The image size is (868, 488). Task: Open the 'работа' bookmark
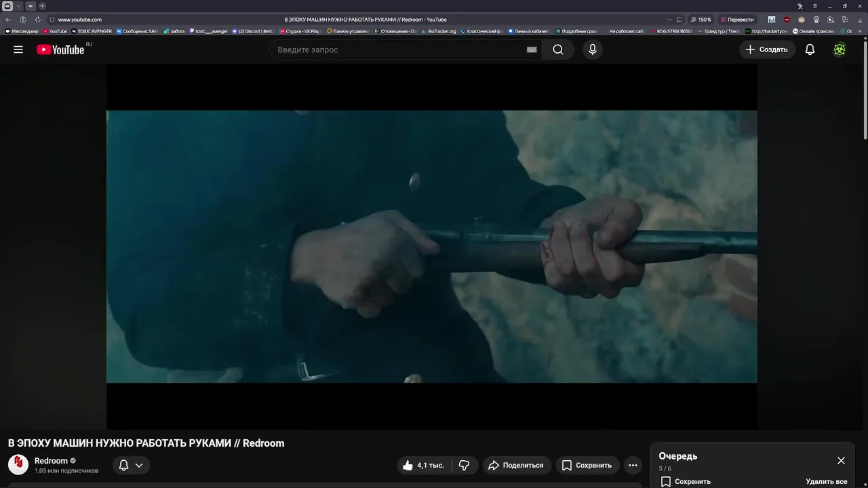tap(174, 31)
